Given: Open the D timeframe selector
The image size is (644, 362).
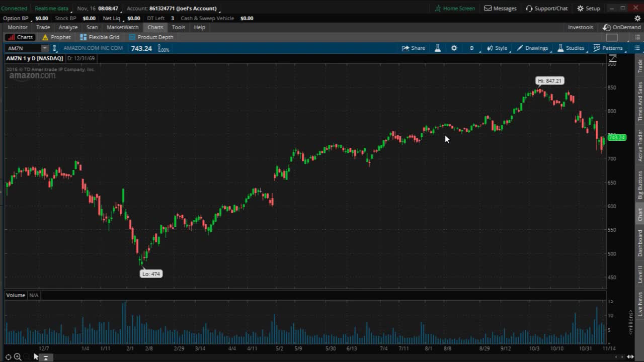Looking at the screenshot, I should pyautogui.click(x=472, y=48).
